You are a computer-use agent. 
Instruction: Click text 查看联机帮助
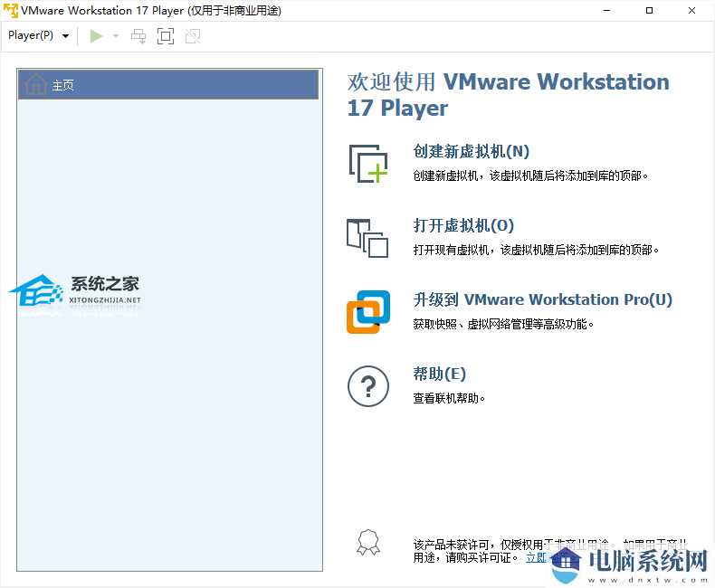pos(449,398)
